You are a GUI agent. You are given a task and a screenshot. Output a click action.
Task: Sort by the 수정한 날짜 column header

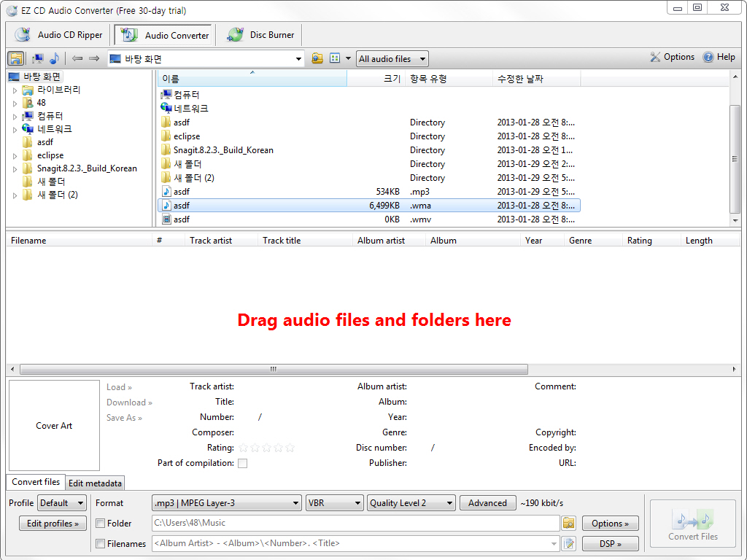pyautogui.click(x=536, y=79)
